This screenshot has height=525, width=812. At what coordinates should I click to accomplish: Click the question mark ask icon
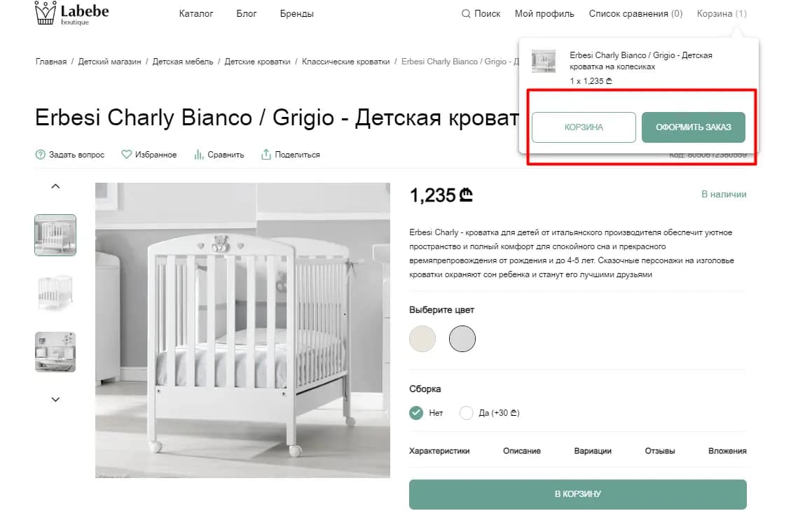41,155
